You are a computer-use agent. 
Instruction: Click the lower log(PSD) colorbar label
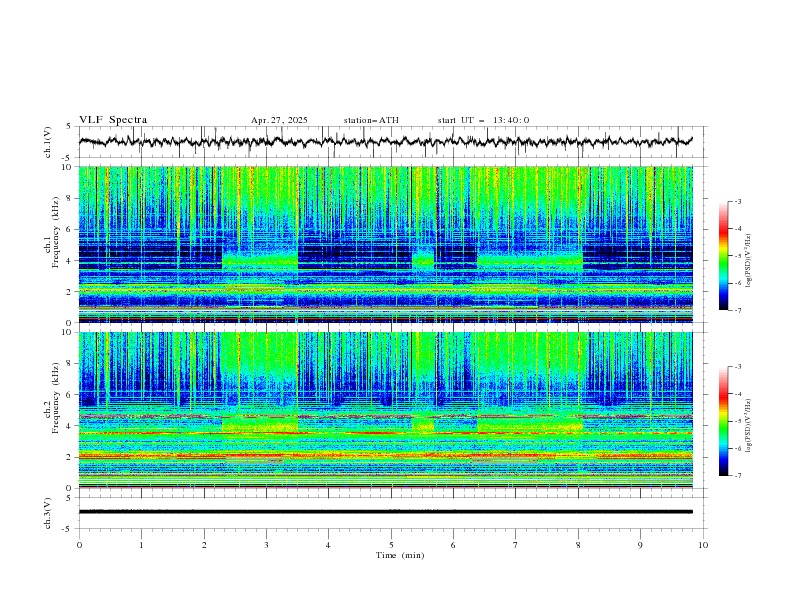[x=749, y=426]
